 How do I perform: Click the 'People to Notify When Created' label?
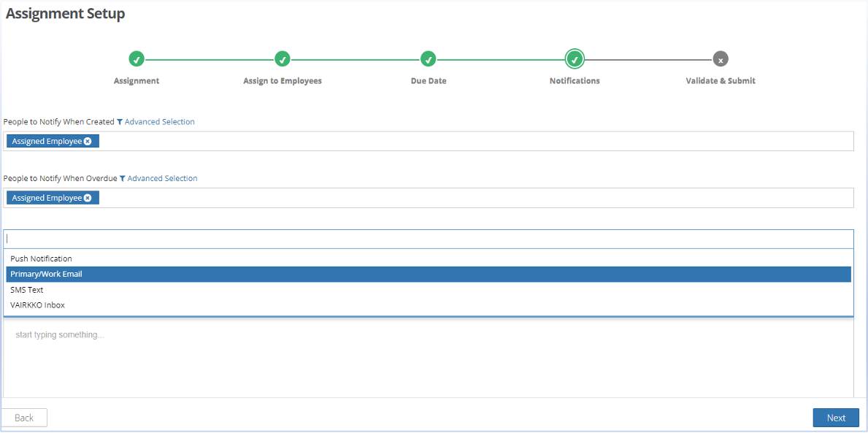tap(58, 122)
